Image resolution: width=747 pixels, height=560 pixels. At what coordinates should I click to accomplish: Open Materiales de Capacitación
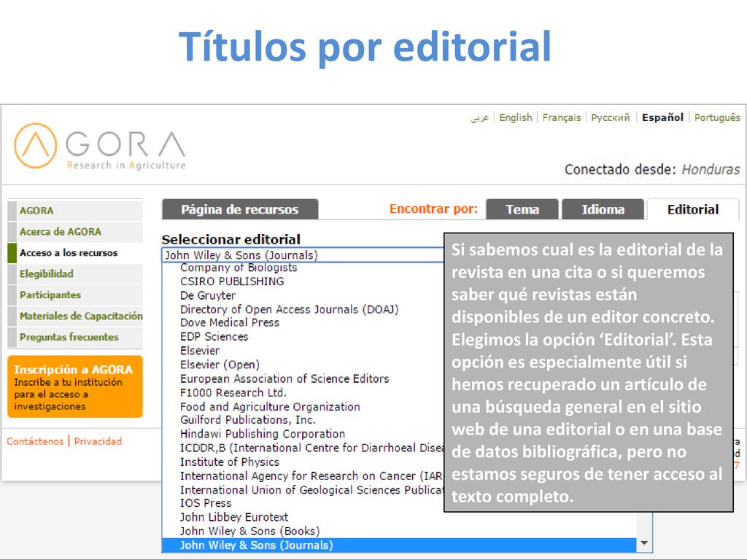(x=75, y=316)
